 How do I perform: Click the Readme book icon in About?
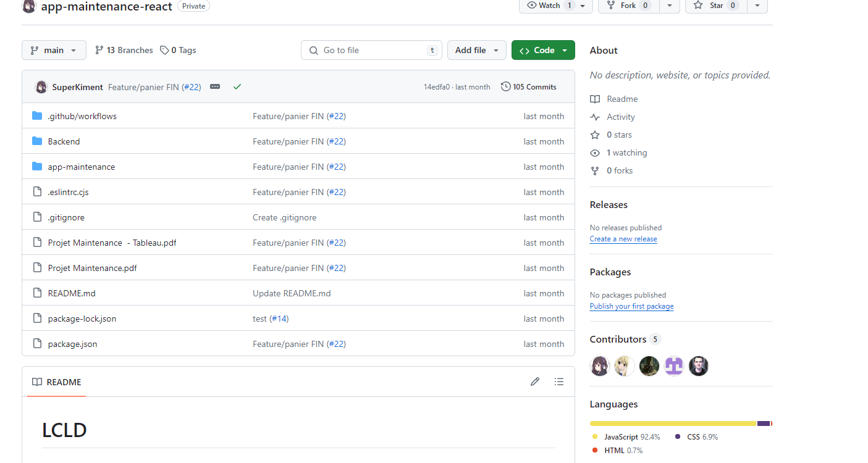[595, 99]
